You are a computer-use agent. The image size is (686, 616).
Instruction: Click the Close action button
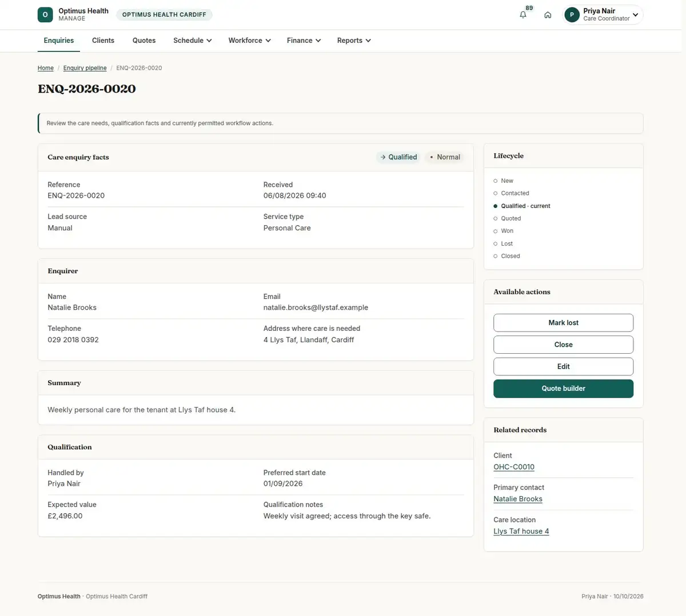(563, 345)
